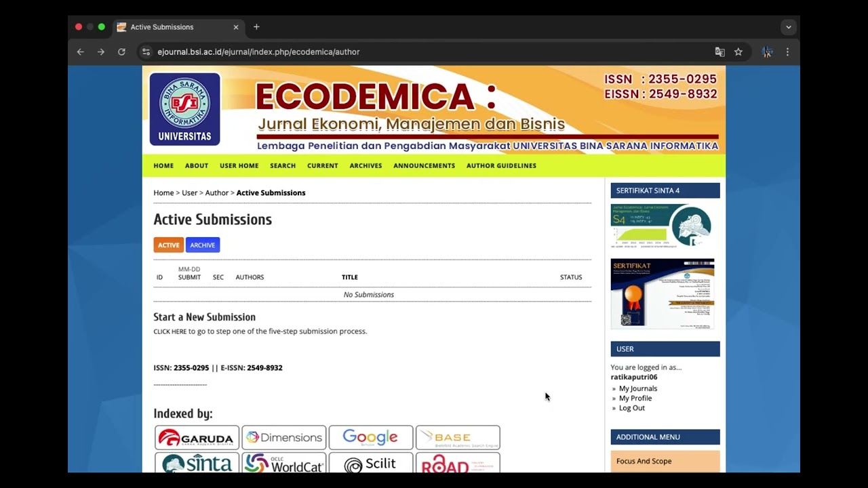The image size is (868, 488).
Task: Open the Scilit index logo
Action: [370, 463]
